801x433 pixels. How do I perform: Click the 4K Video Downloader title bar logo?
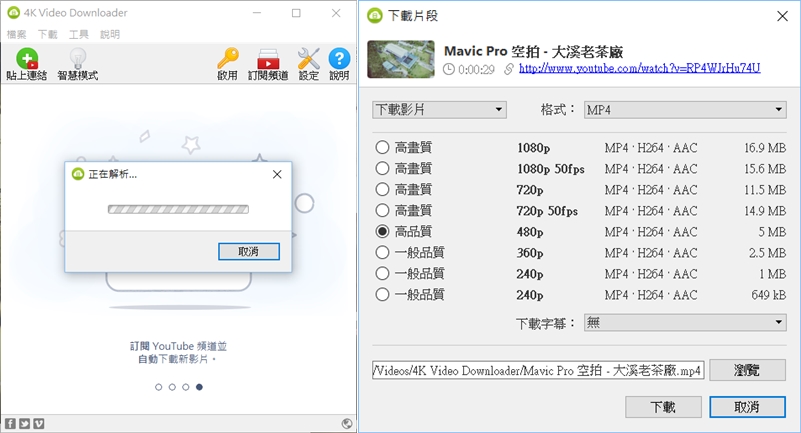(x=13, y=13)
